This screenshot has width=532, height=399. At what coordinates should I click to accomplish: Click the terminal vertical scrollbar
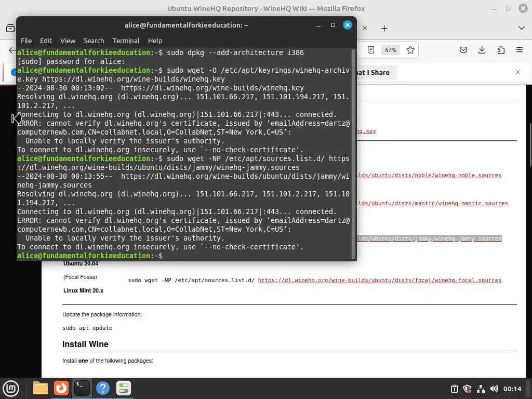353,153
